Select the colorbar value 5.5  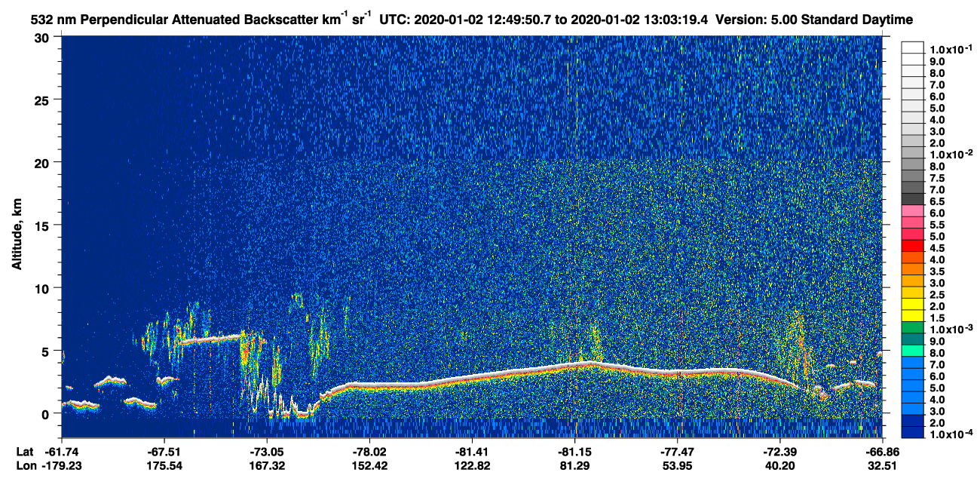click(937, 225)
